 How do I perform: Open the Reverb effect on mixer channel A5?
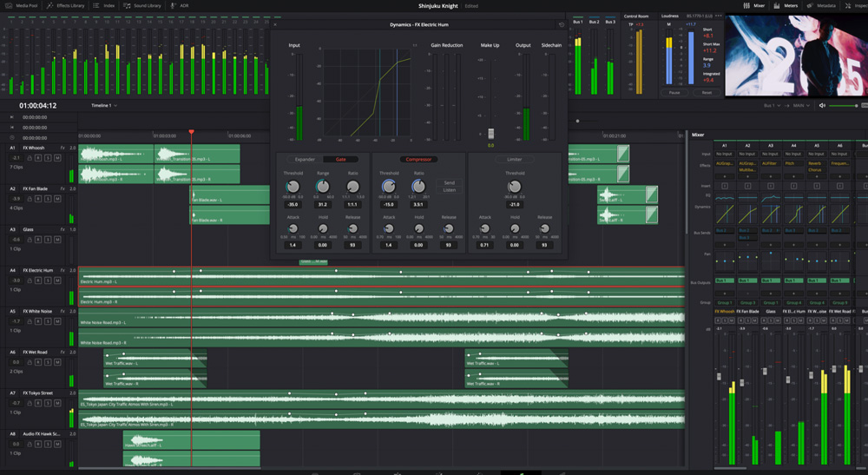tap(817, 164)
